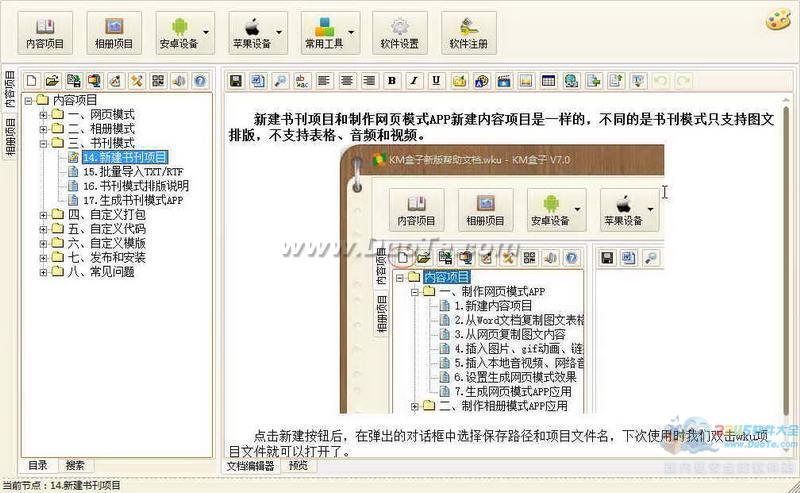Expand the 八、常见问题 folder
The image size is (800, 493).
coord(44,272)
